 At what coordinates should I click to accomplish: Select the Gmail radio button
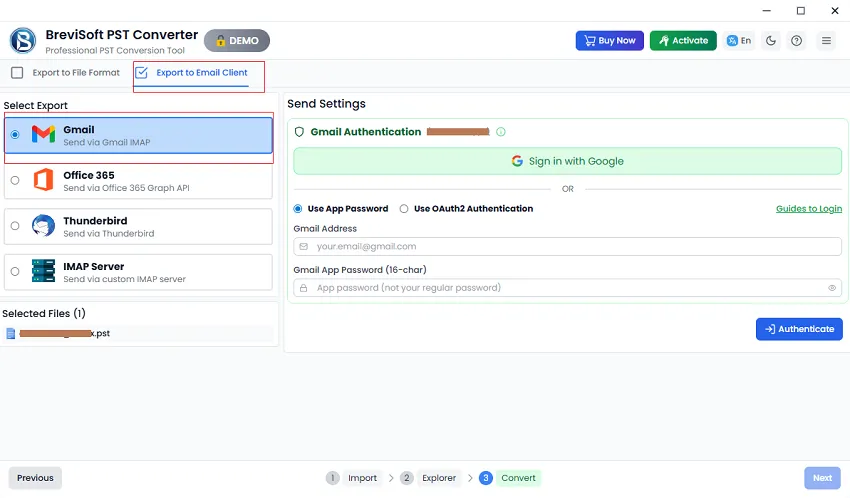[15, 134]
